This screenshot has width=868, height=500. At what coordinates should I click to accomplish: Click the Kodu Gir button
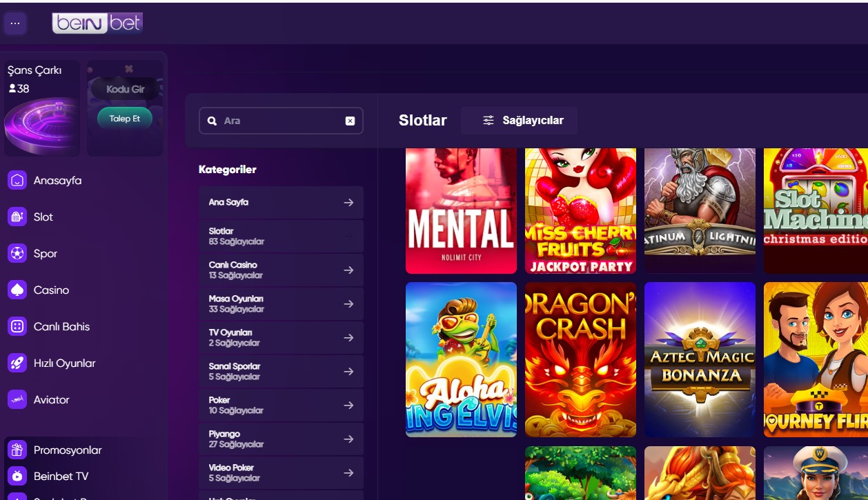(x=124, y=90)
